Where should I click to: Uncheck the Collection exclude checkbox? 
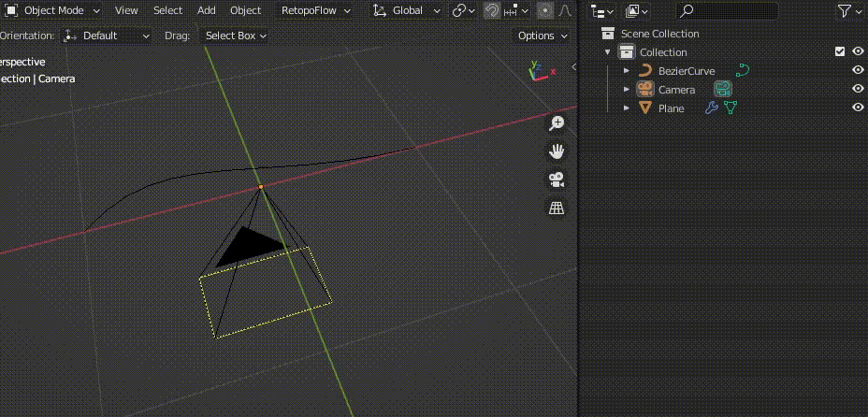tap(840, 52)
